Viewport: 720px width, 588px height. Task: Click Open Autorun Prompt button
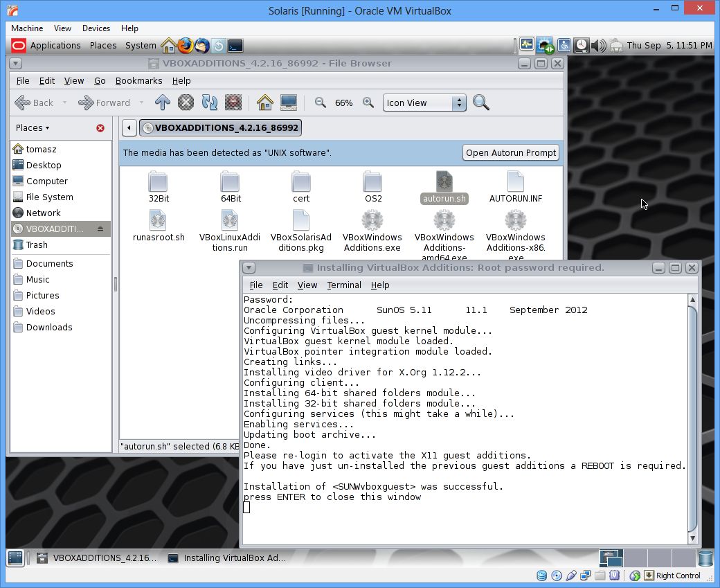pyautogui.click(x=511, y=152)
